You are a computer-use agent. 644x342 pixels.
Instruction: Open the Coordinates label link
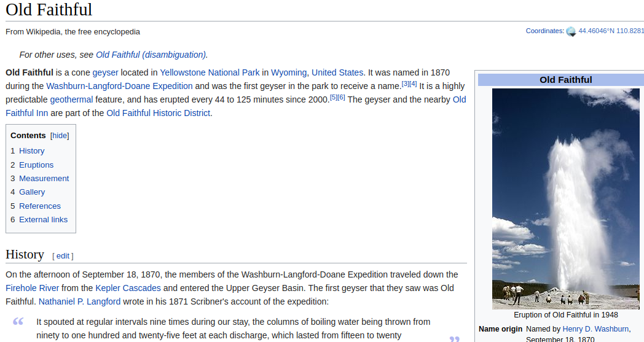(544, 31)
